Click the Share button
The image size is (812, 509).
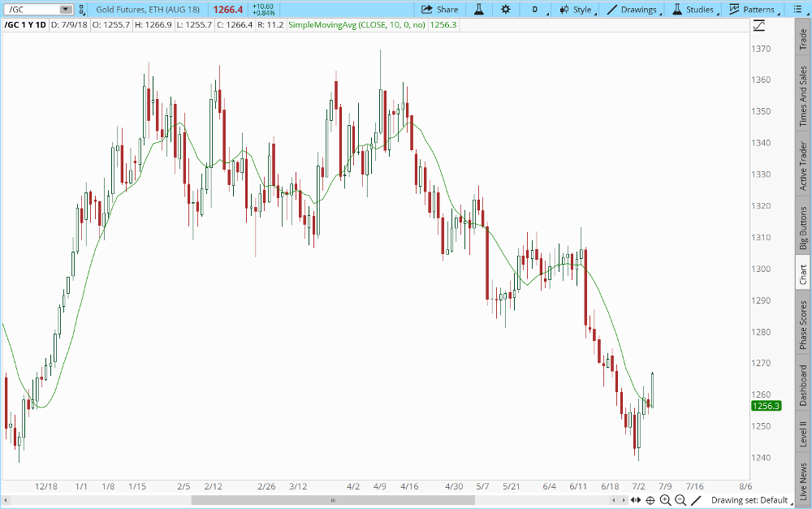point(440,10)
